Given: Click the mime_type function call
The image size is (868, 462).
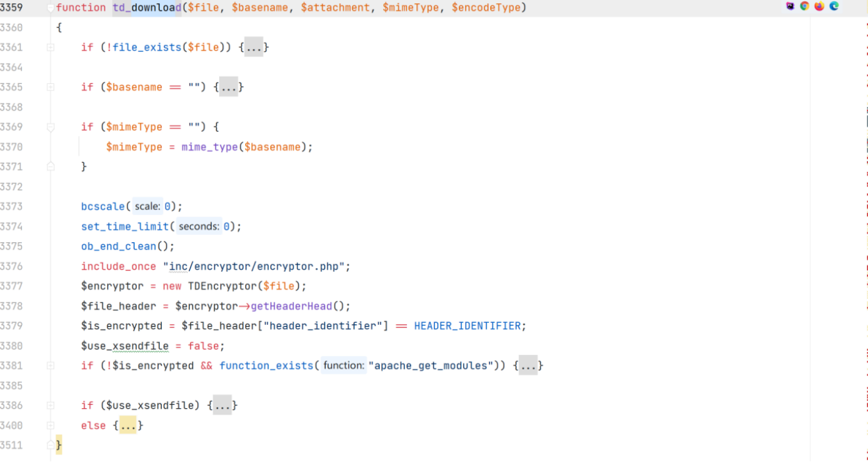Looking at the screenshot, I should (x=209, y=147).
